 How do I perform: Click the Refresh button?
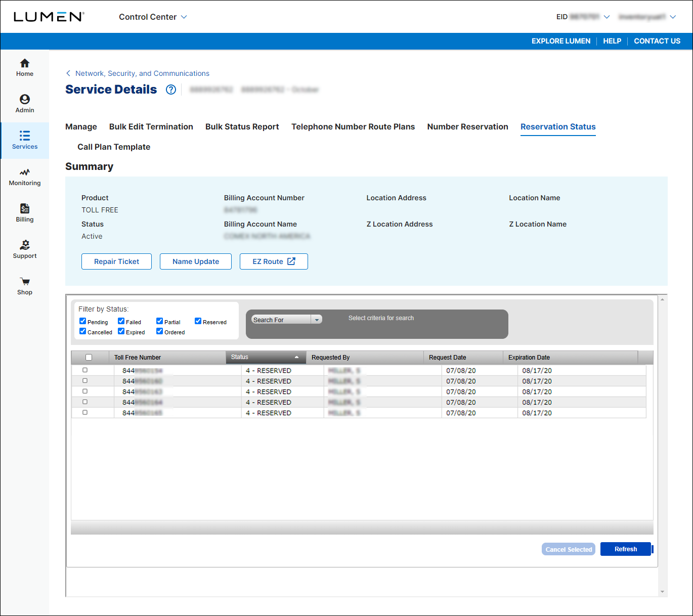click(x=626, y=549)
